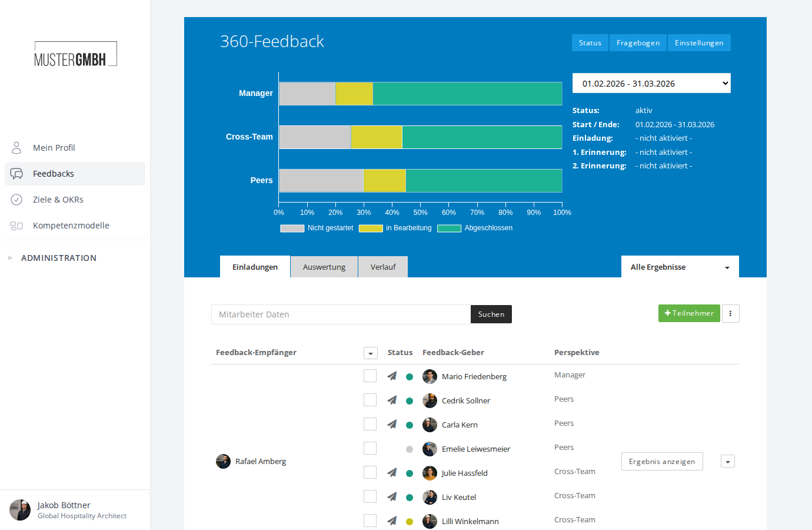Viewport: 812px width, 530px height.
Task: Click the paper plane icon for Julie Hassfeld
Action: tap(392, 472)
